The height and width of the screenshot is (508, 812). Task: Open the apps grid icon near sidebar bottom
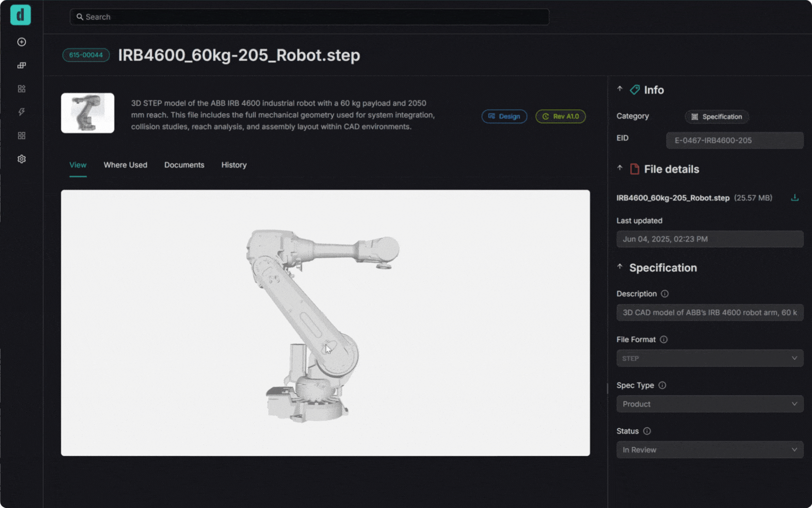pyautogui.click(x=21, y=135)
